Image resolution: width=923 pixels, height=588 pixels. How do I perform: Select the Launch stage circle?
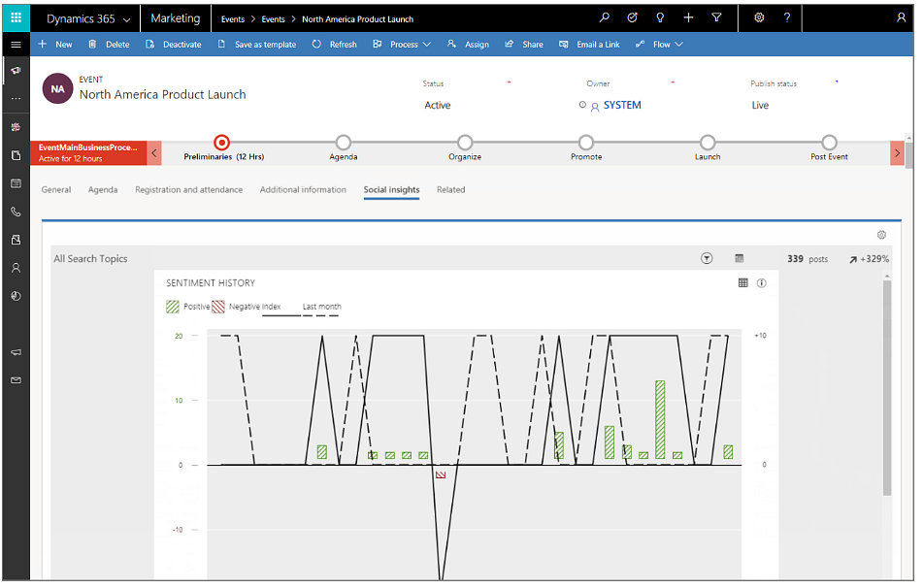click(x=708, y=143)
